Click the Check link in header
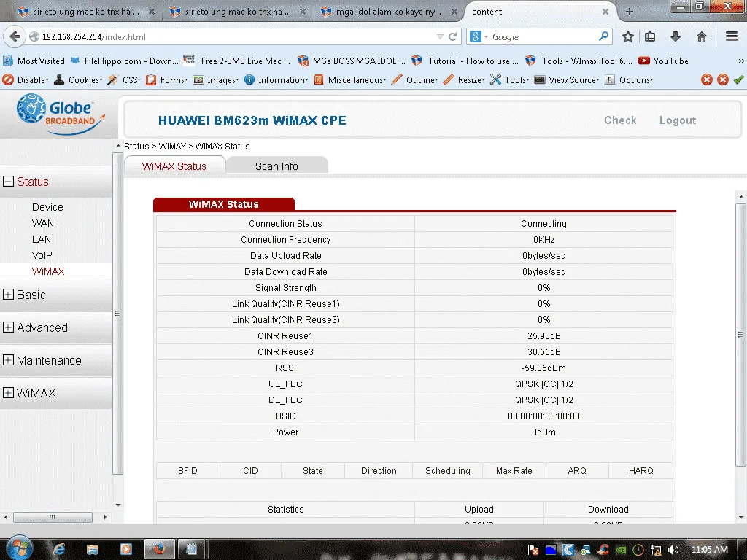747x560 pixels. pos(620,120)
